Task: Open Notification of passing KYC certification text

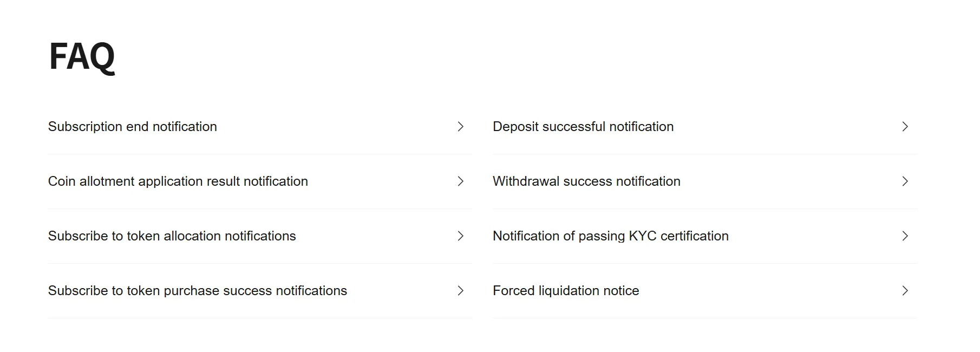Action: click(x=611, y=236)
